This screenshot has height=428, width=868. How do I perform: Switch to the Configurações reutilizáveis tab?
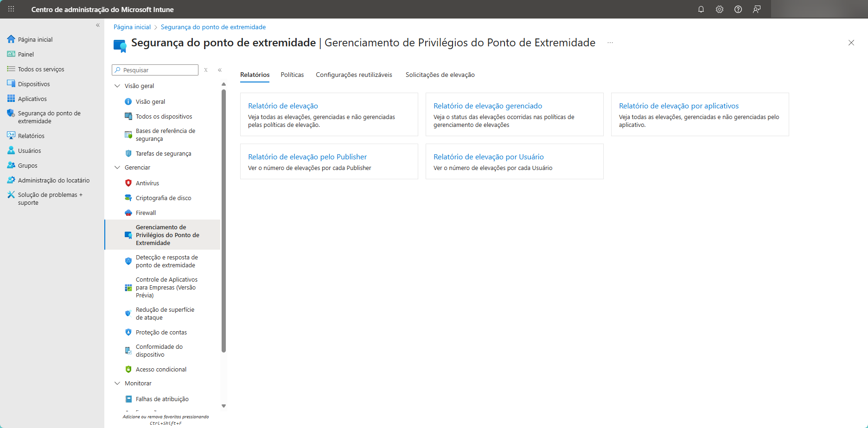[x=354, y=75]
